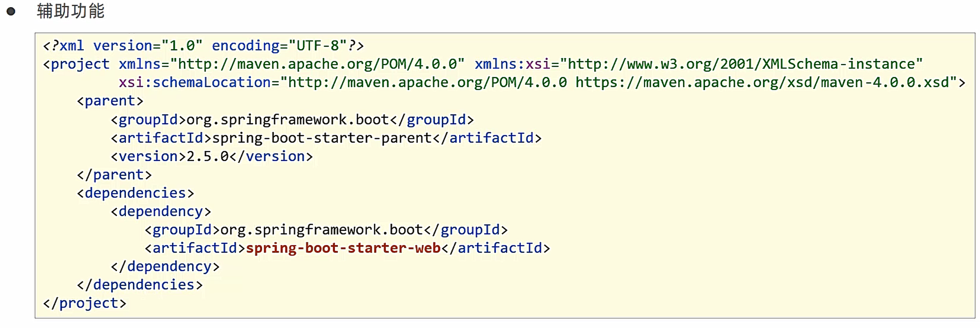Click the red spring-boot-starter-web text
This screenshot has height=328, width=980.
(x=343, y=248)
